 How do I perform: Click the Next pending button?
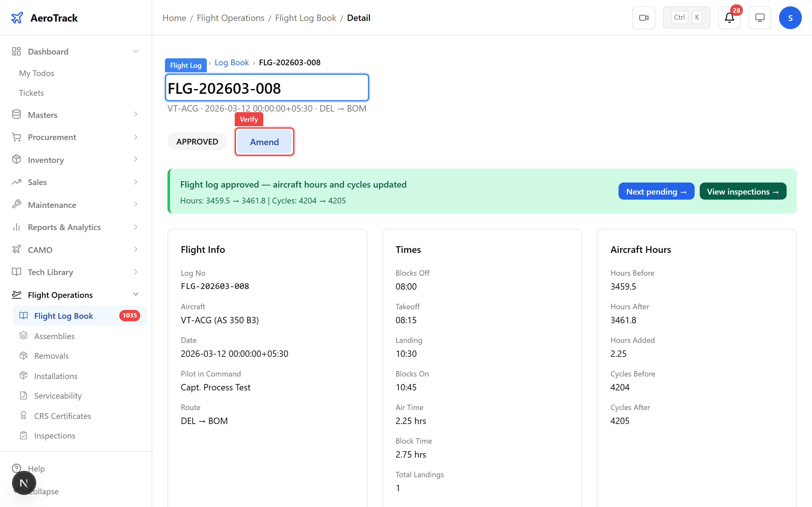click(656, 191)
